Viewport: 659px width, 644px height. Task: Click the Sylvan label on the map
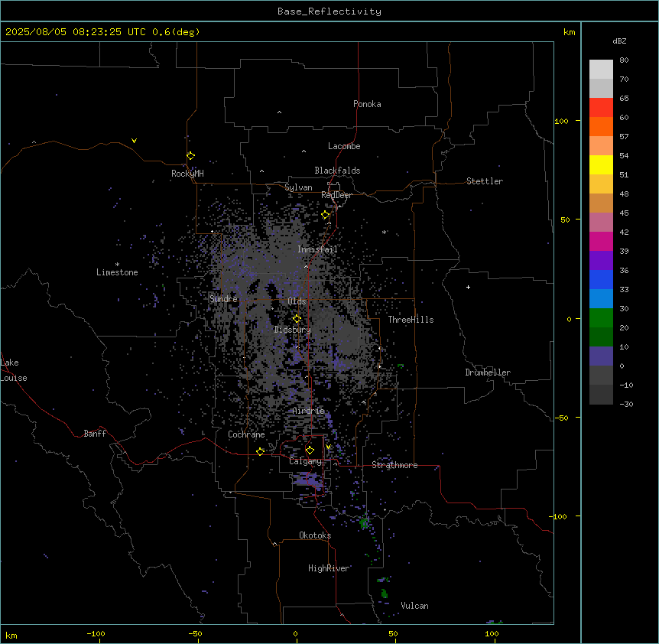[298, 187]
